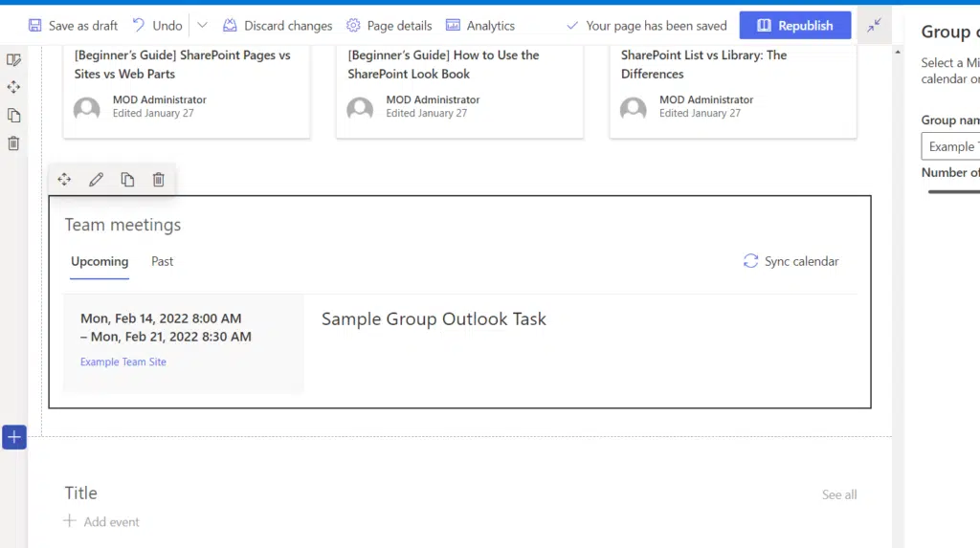Click the Discard changes eraser icon
Image resolution: width=980 pixels, height=548 pixels.
pyautogui.click(x=230, y=25)
